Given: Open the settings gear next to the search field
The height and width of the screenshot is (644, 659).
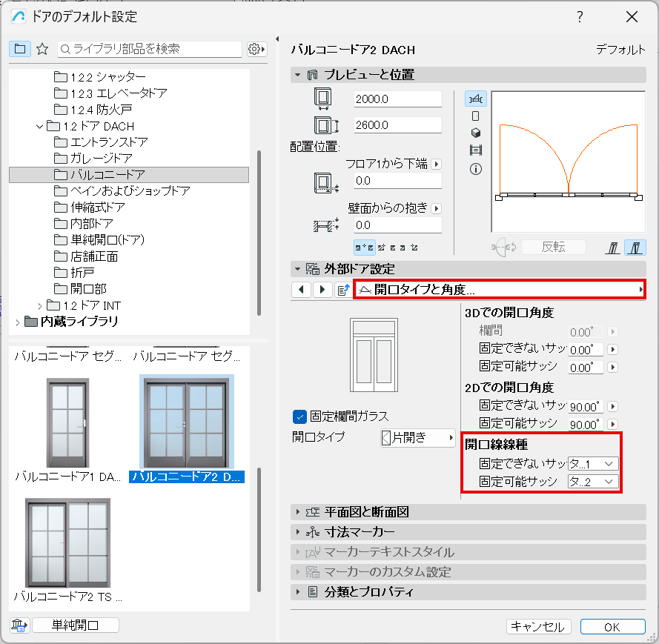Looking at the screenshot, I should 256,49.
